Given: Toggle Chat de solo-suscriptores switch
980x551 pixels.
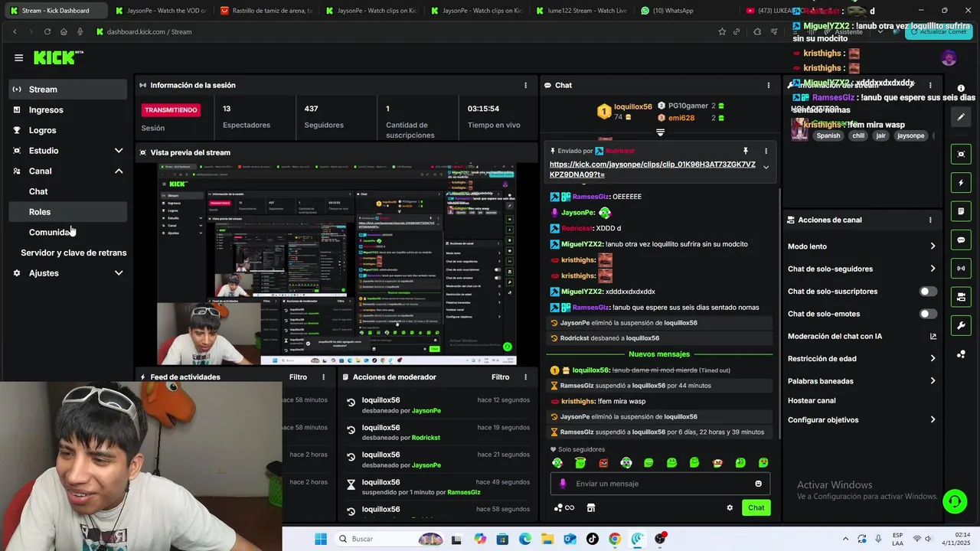Looking at the screenshot, I should coord(928,292).
